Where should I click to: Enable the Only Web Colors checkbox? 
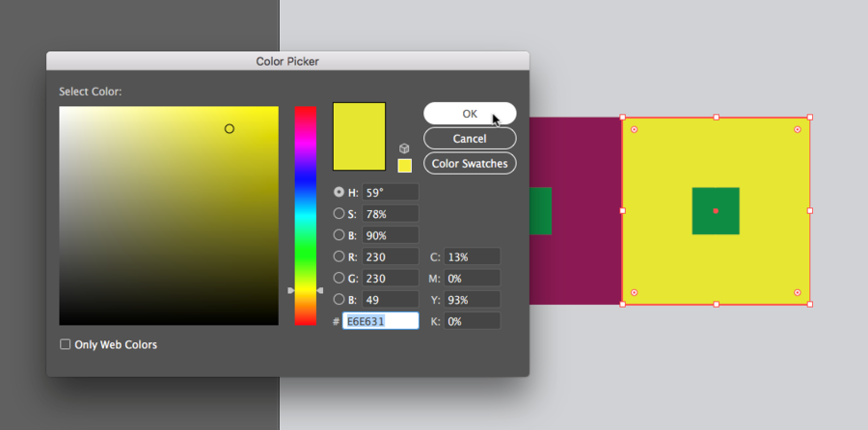point(66,344)
